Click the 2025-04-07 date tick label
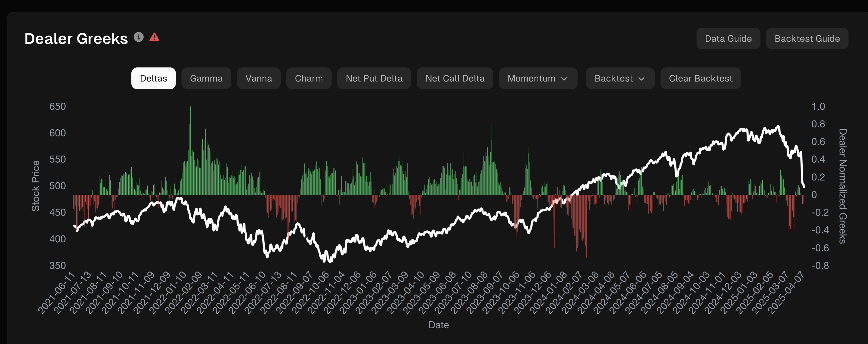Image resolution: width=868 pixels, height=344 pixels. pos(786,292)
